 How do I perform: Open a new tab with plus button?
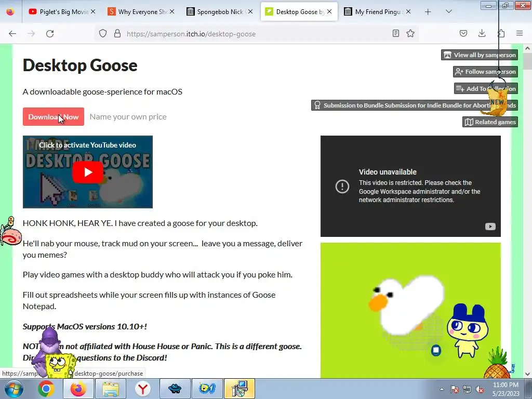point(428,12)
